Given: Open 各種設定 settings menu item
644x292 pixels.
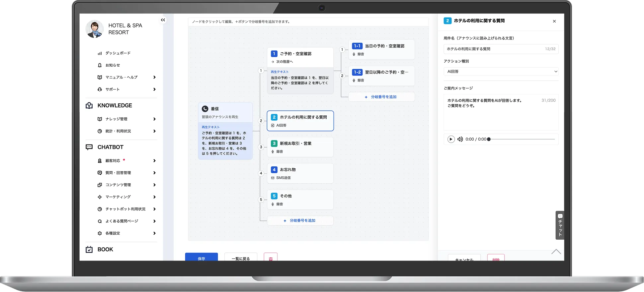Looking at the screenshot, I should pos(113,233).
